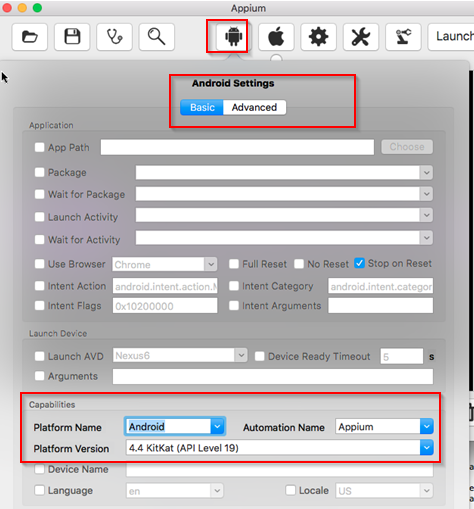Tick the Arguments checkbox under Launch Device

40,376
